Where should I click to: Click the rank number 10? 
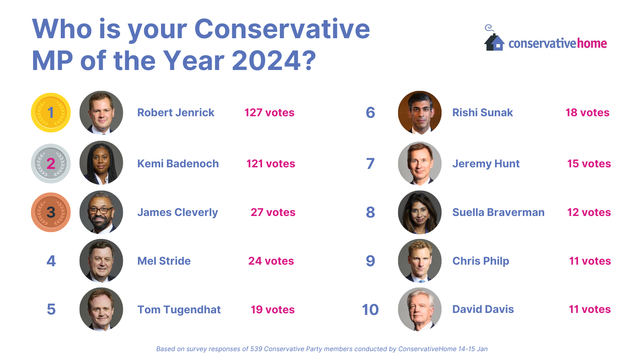point(370,310)
